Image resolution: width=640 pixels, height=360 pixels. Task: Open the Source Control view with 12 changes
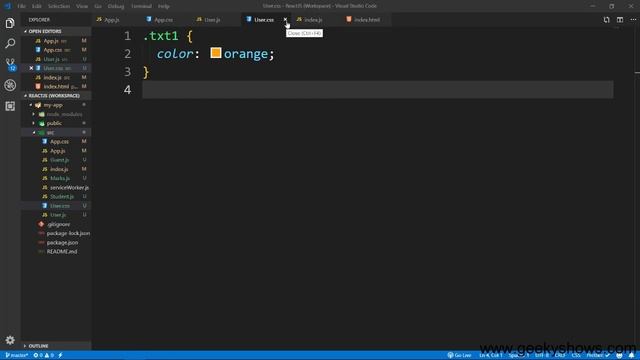[10, 64]
